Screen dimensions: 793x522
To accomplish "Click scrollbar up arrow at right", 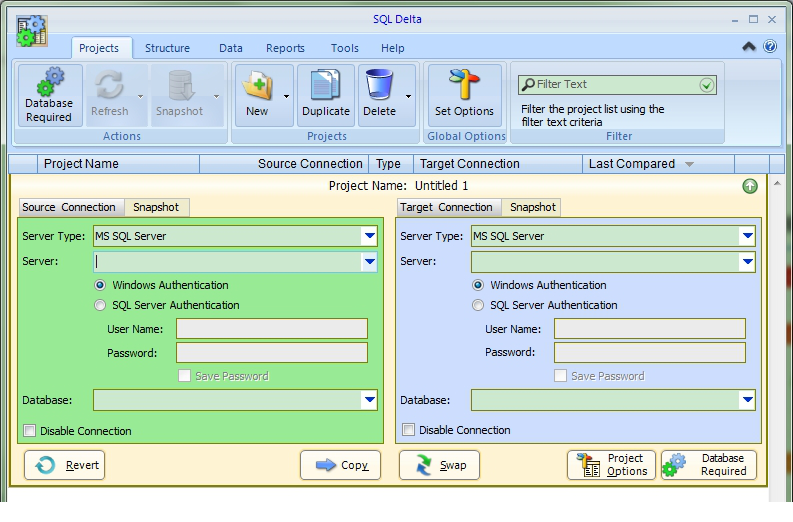I will coord(777,183).
